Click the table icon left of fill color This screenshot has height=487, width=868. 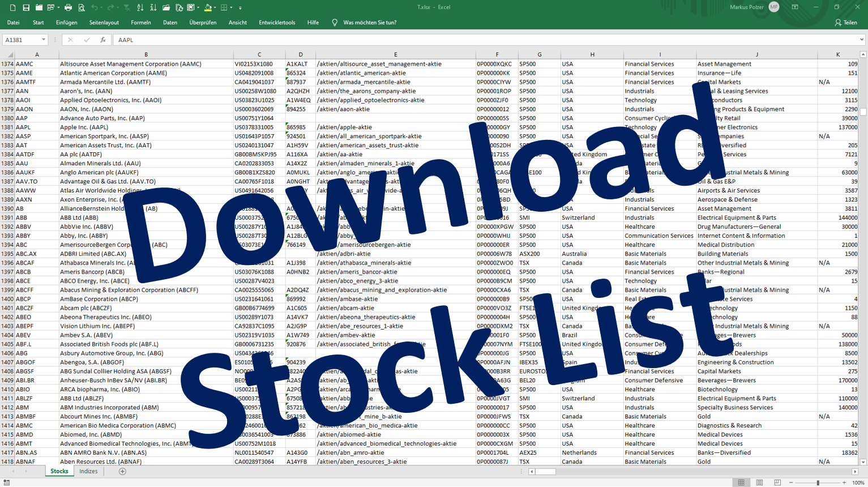pyautogui.click(x=191, y=7)
